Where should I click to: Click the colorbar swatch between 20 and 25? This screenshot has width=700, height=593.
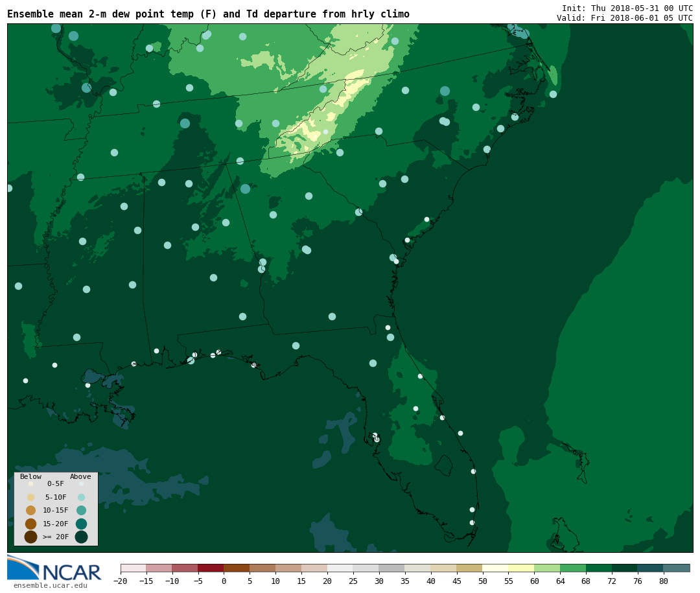click(x=340, y=568)
